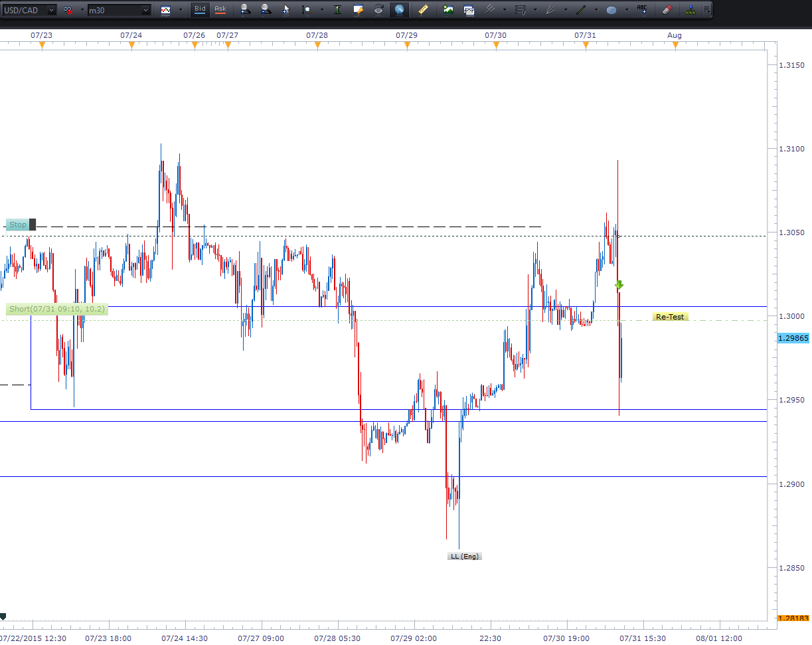
Task: Click the zoom out magnifier icon
Action: 266,10
